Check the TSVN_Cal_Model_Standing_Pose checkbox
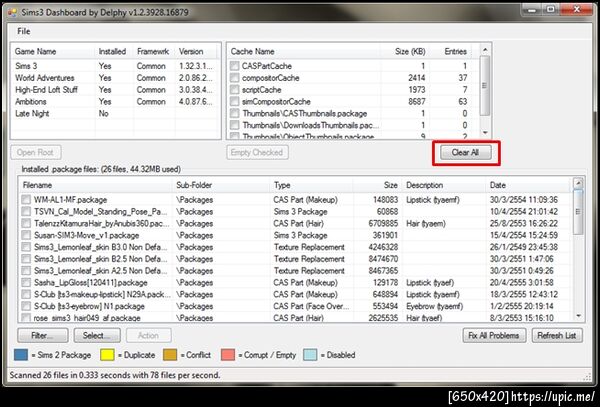Viewport: 600px width, 407px height. point(26,211)
